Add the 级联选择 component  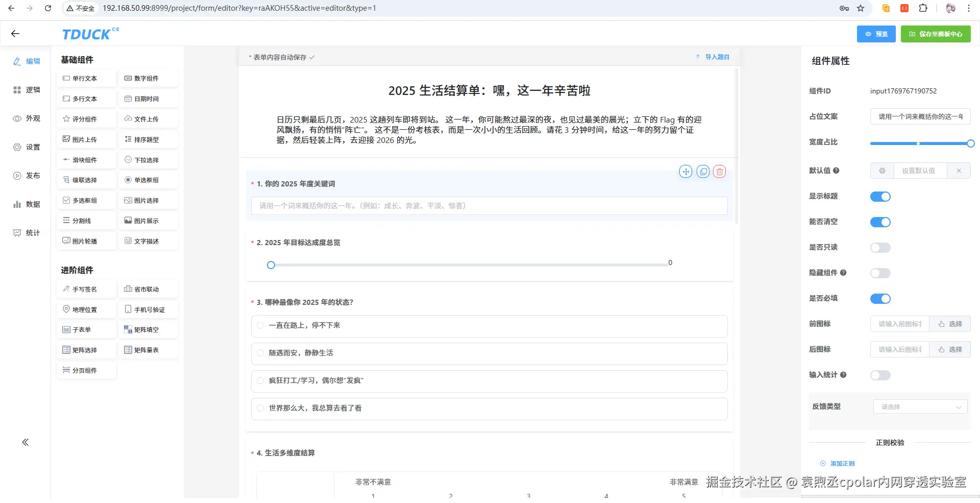87,180
